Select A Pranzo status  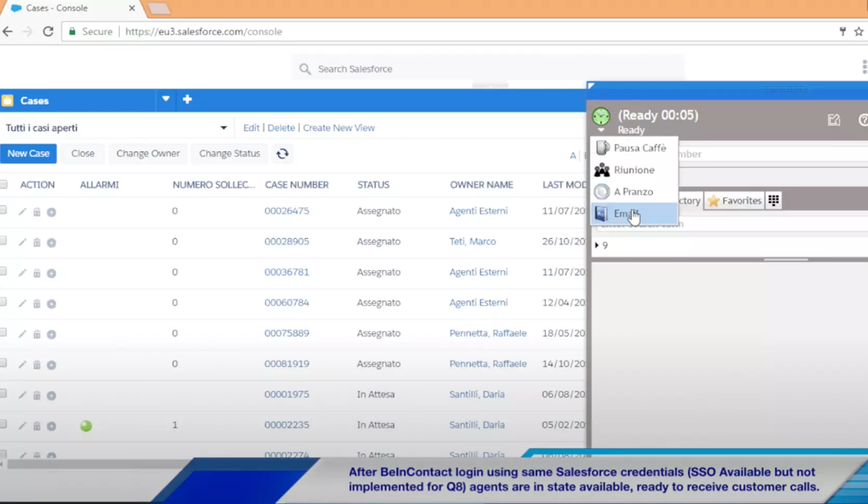point(634,192)
